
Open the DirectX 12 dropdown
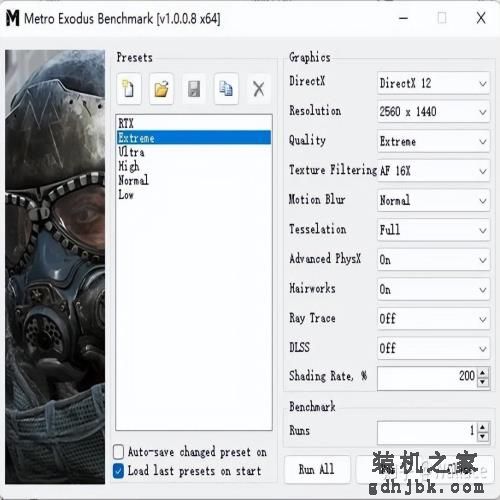433,83
